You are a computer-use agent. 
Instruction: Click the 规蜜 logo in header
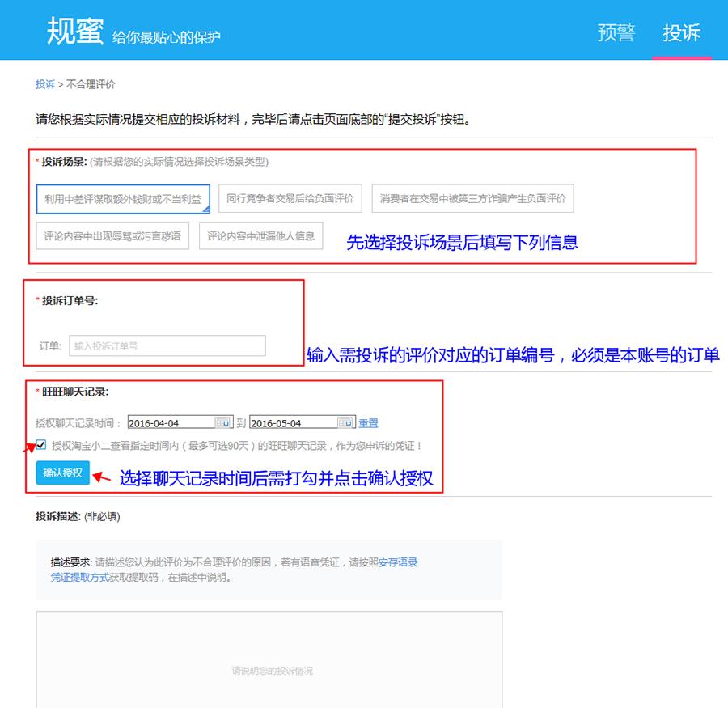[74, 31]
